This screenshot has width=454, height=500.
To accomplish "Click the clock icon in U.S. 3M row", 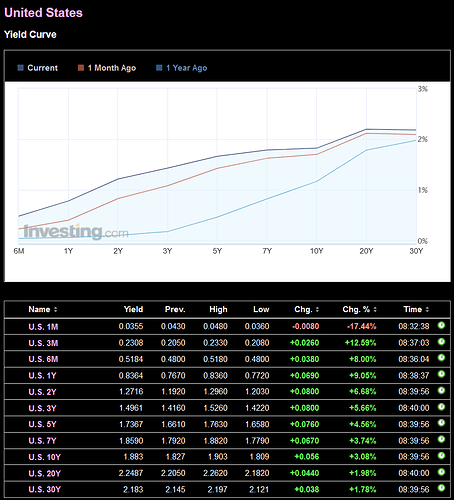I will tap(441, 342).
